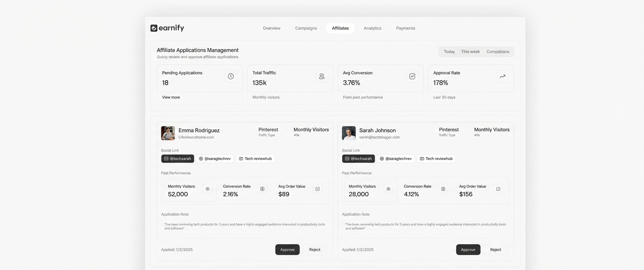The height and width of the screenshot is (270, 644).
Task: Select the Today time filter
Action: 449,52
